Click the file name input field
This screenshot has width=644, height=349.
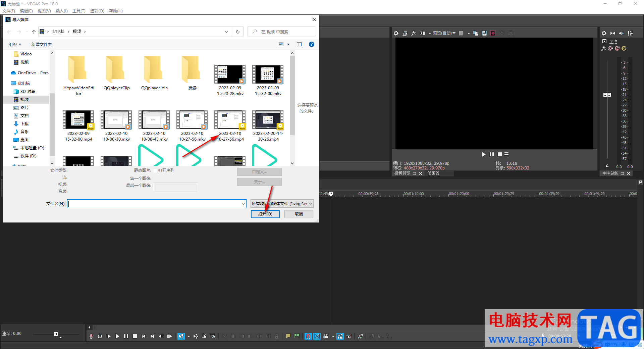[x=157, y=204]
